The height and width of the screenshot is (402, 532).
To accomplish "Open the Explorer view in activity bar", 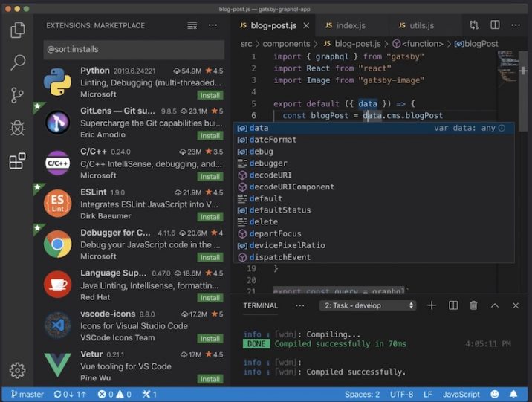I will (17, 30).
